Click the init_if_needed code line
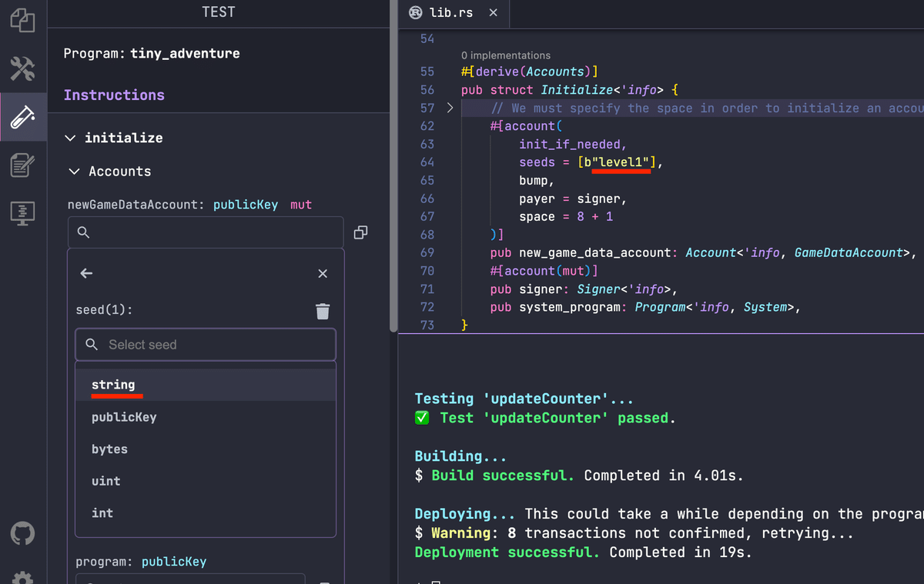Image resolution: width=924 pixels, height=584 pixels. tap(573, 144)
